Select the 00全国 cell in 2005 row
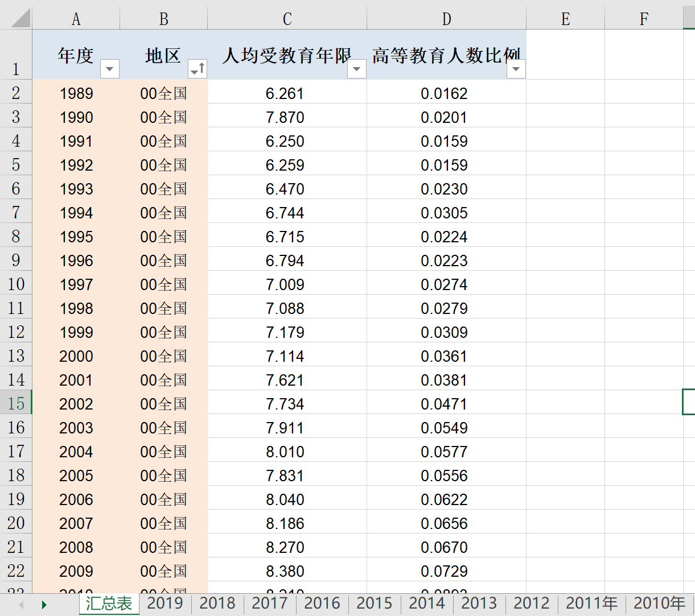Screen dimensions: 695x616 pos(164,475)
